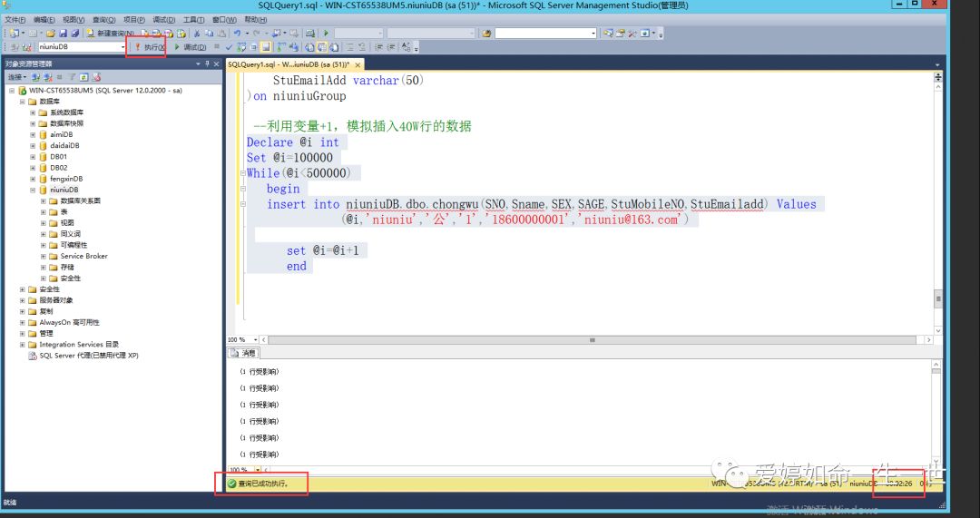Open the 连接 connect dropdown in Object Explorer
The image size is (980, 518).
pos(16,77)
